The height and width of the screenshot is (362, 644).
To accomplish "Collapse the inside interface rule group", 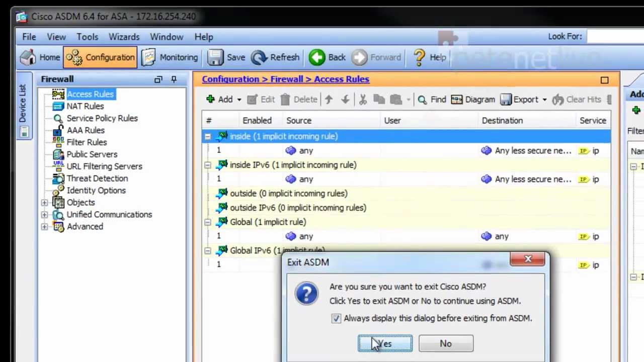I will click(x=207, y=136).
